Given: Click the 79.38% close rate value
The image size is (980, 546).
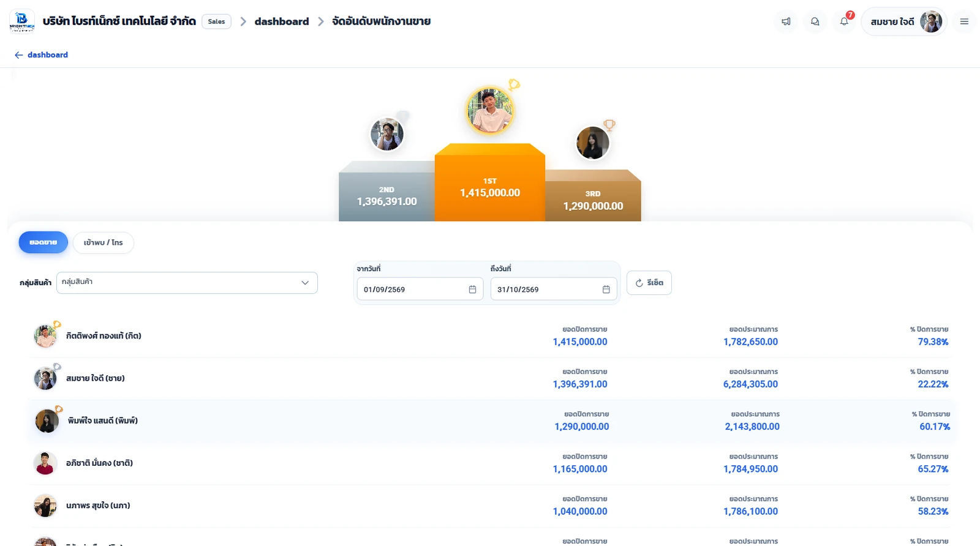Looking at the screenshot, I should point(933,342).
